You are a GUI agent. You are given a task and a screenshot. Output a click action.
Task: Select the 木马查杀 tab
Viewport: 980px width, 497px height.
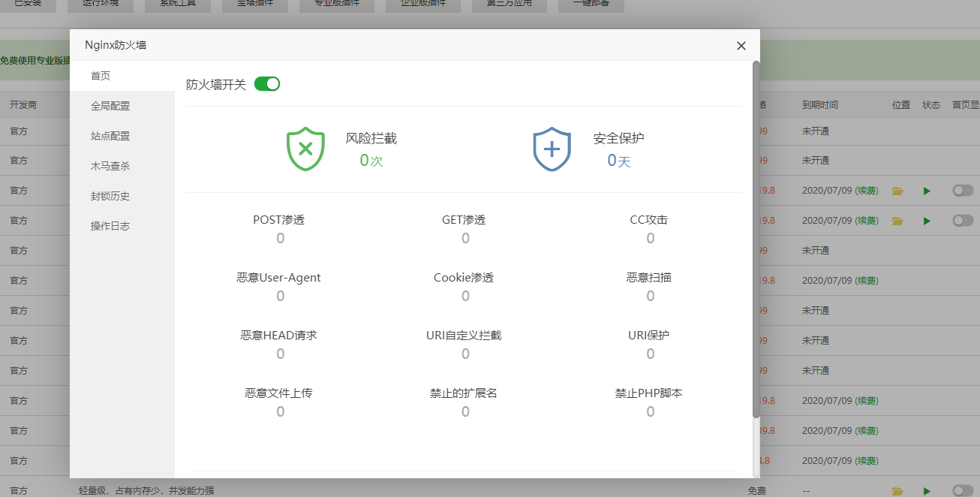122,166
